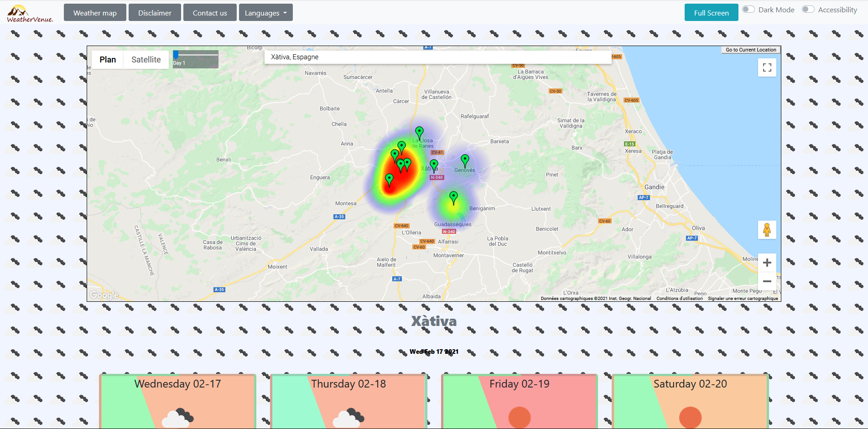Click the Gandia label on the map
The width and height of the screenshot is (868, 429).
coord(655,187)
